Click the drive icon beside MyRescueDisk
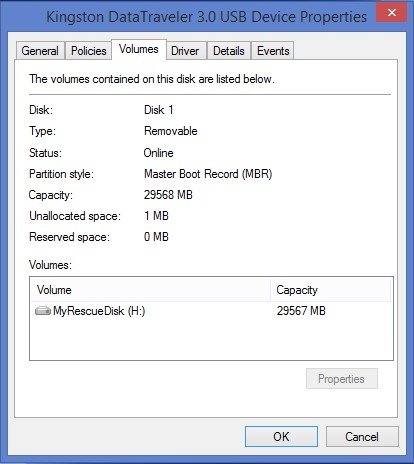Viewport: 414px width, 464px height. pyautogui.click(x=43, y=311)
